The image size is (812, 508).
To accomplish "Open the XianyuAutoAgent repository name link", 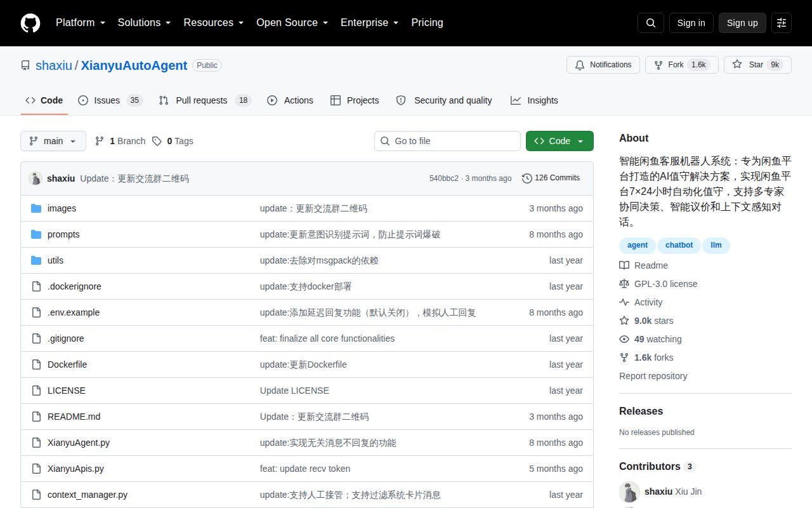I will pos(134,65).
